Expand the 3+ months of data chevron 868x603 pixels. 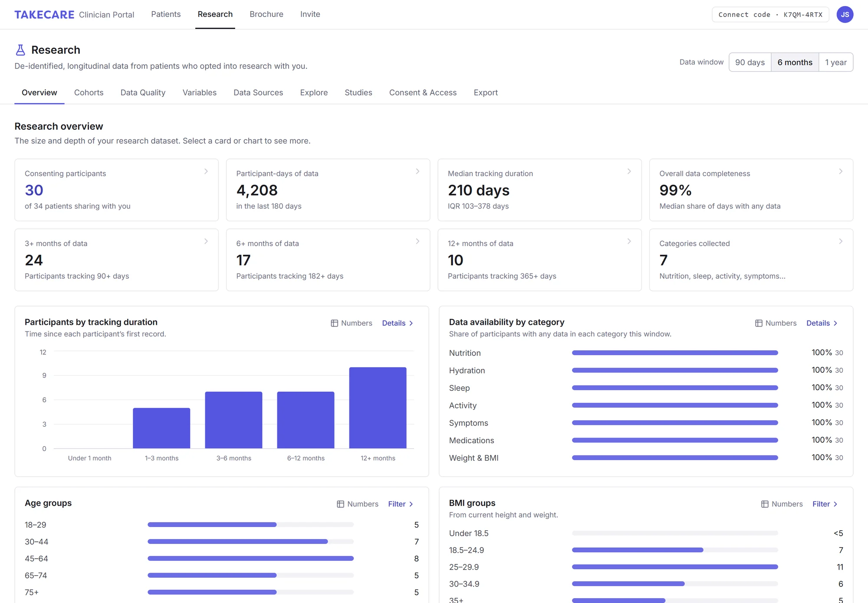click(206, 241)
